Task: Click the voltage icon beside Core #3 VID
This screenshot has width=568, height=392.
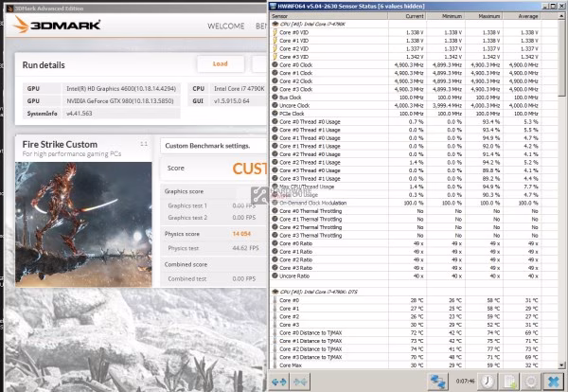Action: (275, 57)
